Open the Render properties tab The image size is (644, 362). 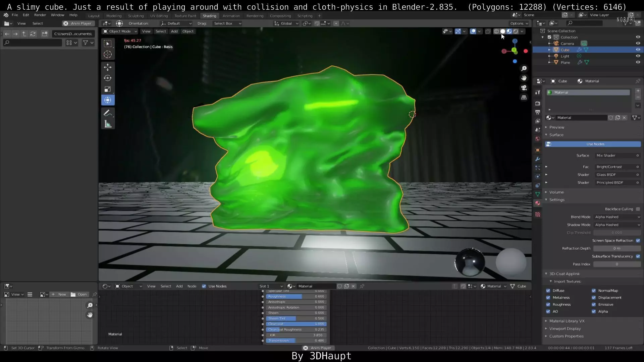pyautogui.click(x=538, y=103)
